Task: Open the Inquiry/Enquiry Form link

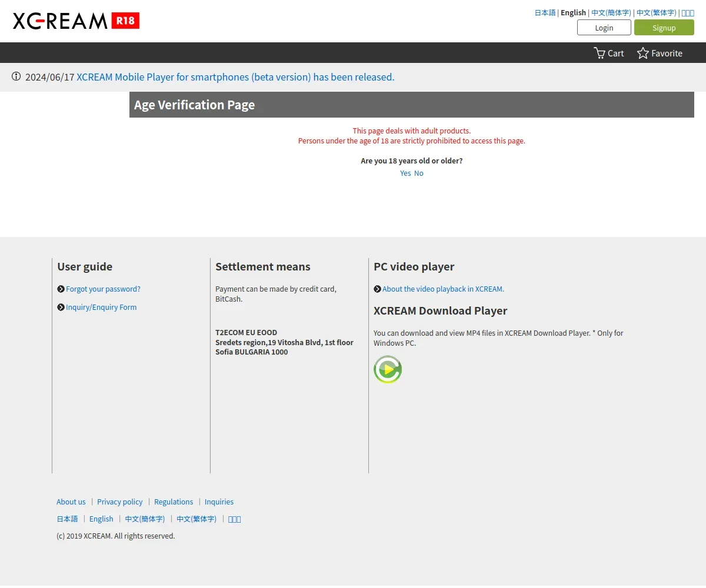Action: click(x=101, y=307)
